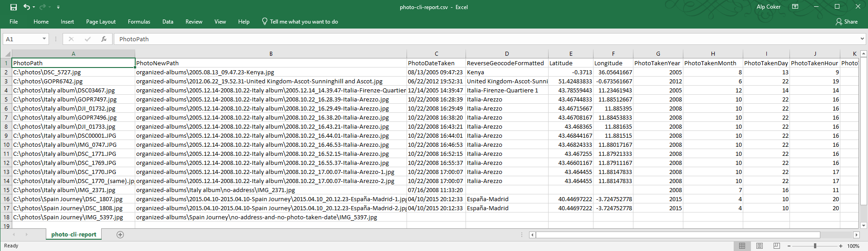Select column B header
The image size is (868, 251).
(x=271, y=53)
